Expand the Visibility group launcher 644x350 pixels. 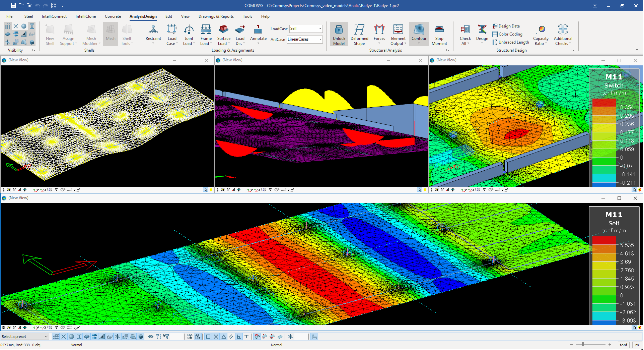coord(33,50)
